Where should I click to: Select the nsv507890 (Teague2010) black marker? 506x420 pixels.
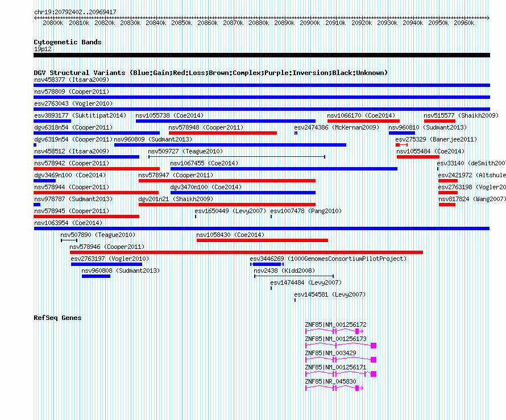click(x=69, y=240)
